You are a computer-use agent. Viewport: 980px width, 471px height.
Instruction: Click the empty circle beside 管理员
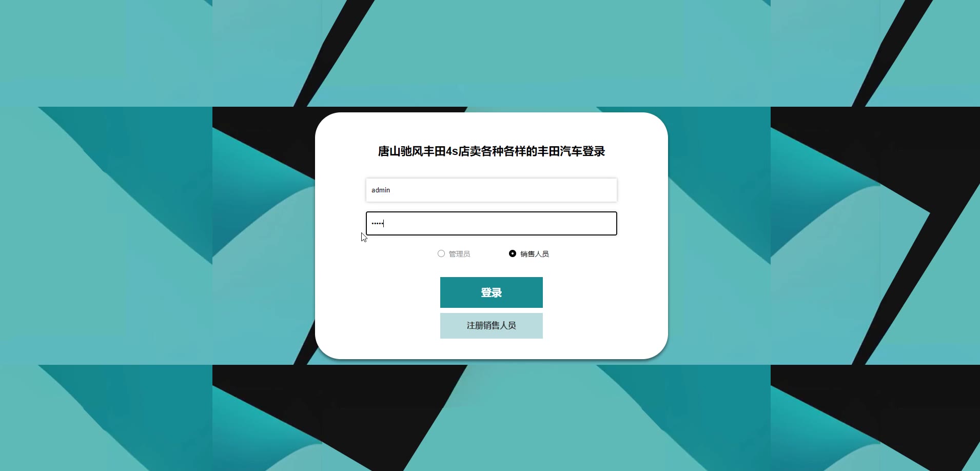(x=441, y=253)
